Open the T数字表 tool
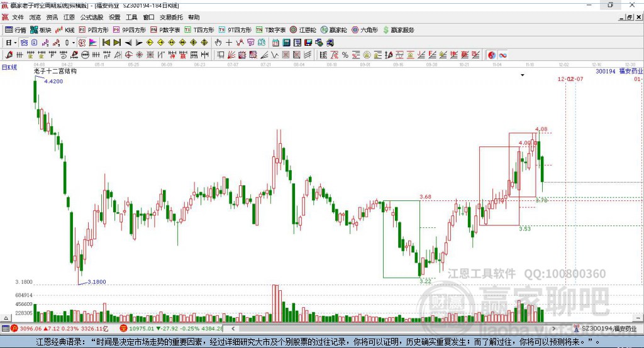Screen dimensions: 644x348 [270, 30]
